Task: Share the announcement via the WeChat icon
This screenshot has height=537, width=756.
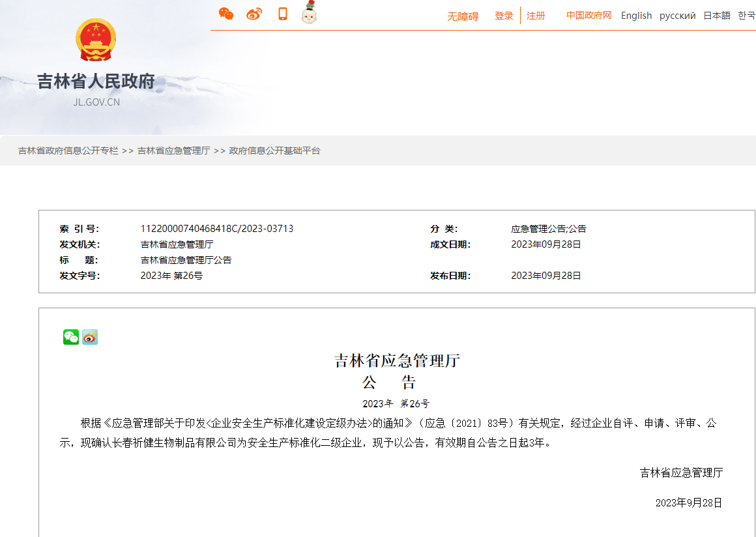Action: tap(70, 338)
